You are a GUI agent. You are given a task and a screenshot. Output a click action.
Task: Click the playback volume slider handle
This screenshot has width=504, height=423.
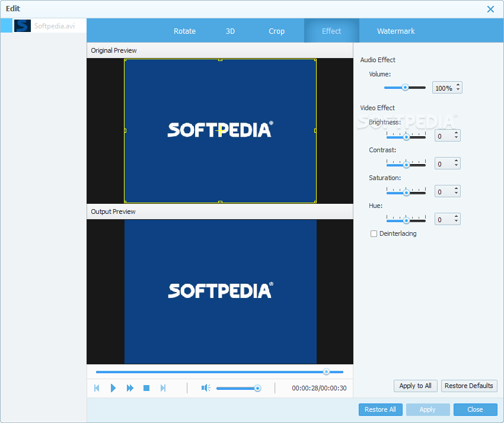(257, 388)
